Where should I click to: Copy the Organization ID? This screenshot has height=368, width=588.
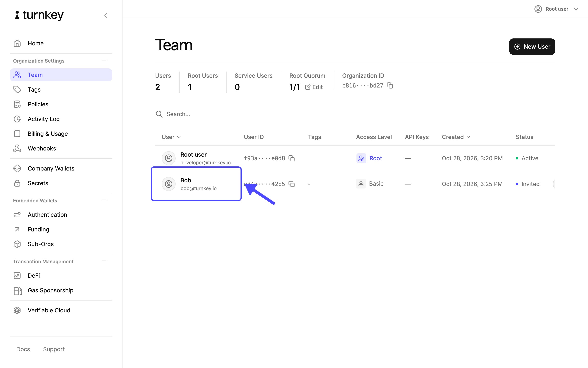click(390, 86)
